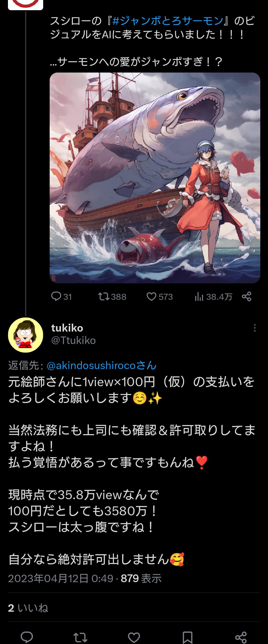Share the Sushiro tweet

[x=246, y=297]
